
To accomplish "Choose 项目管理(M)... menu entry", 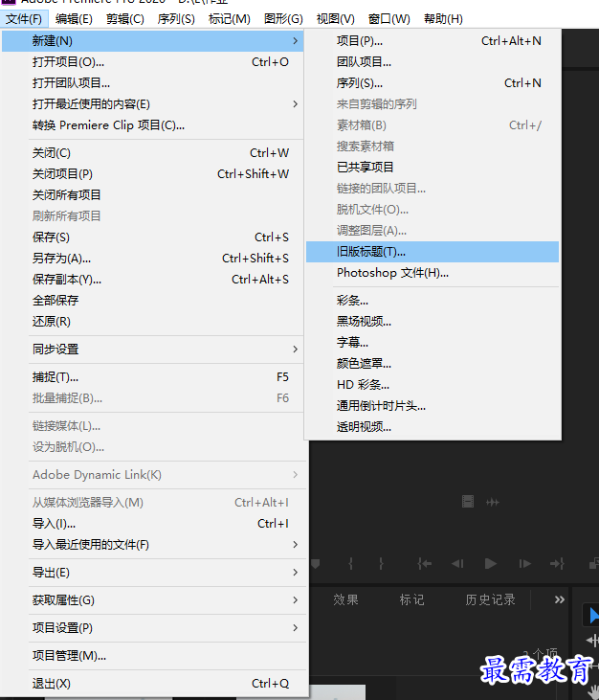I will pyautogui.click(x=152, y=656).
